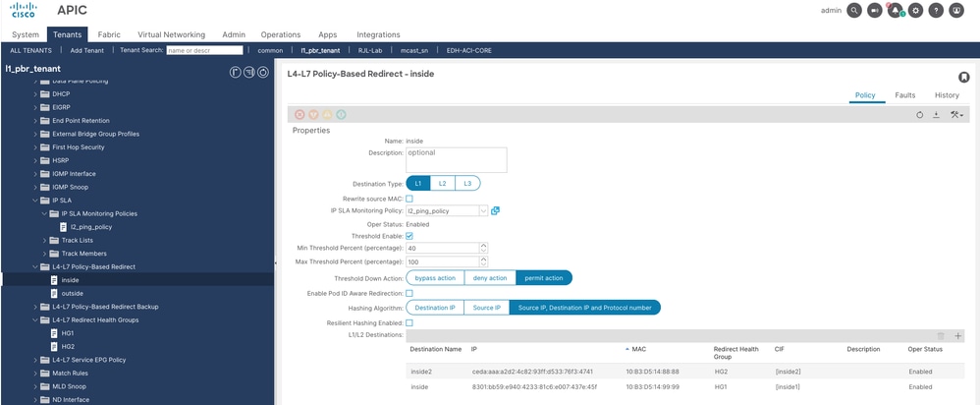Click ALL TENANTS link

pyautogui.click(x=31, y=50)
